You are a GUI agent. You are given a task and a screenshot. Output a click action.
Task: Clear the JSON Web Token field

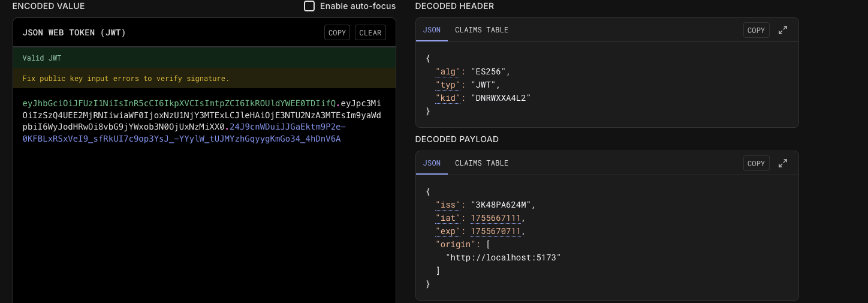pyautogui.click(x=370, y=33)
